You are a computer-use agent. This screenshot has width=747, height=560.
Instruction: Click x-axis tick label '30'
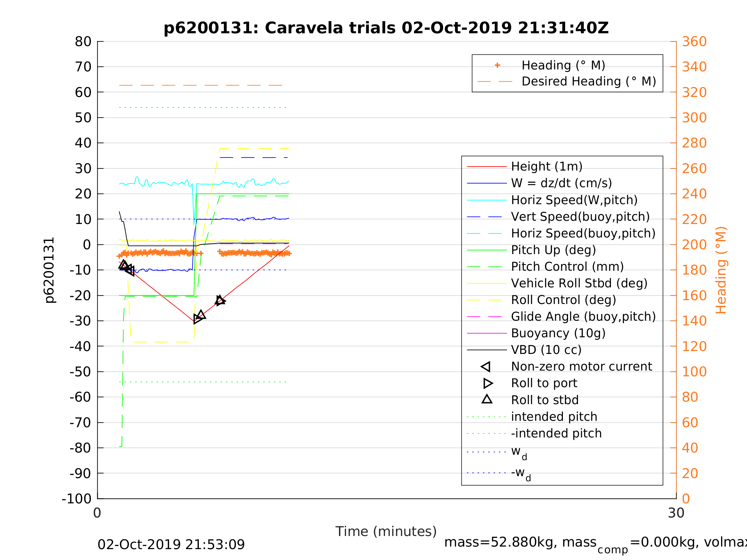click(676, 513)
